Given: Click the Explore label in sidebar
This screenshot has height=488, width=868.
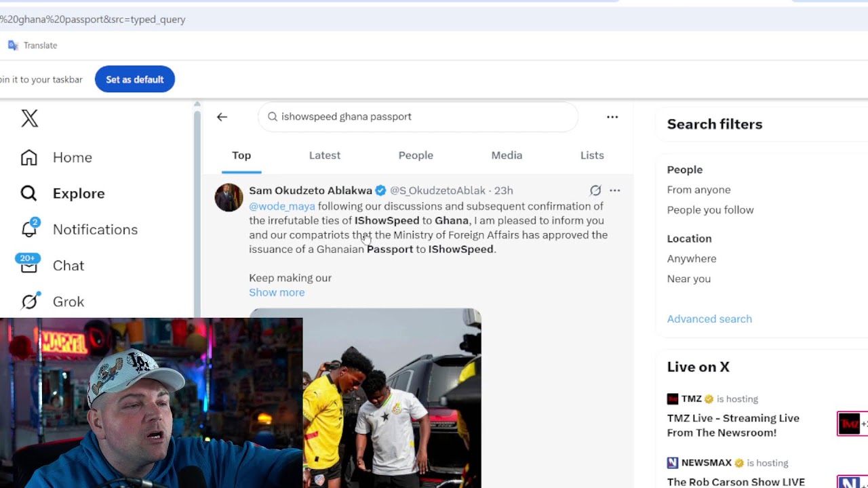Looking at the screenshot, I should pos(79,193).
